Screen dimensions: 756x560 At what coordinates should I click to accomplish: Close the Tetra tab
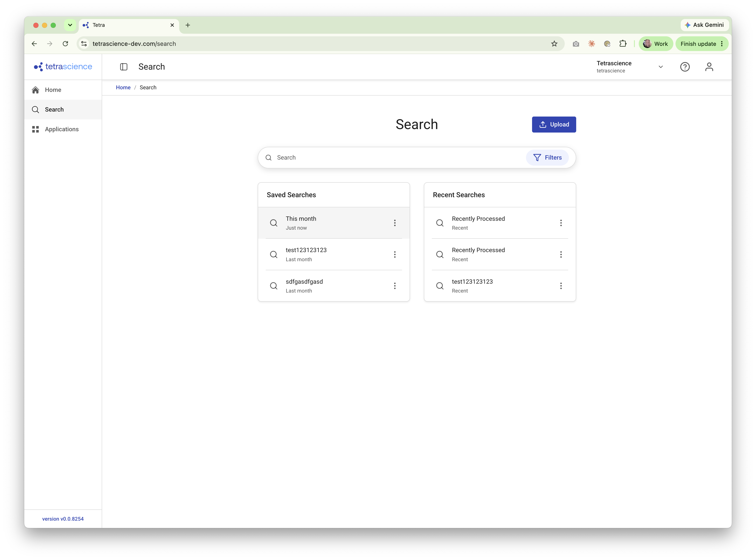tap(172, 25)
